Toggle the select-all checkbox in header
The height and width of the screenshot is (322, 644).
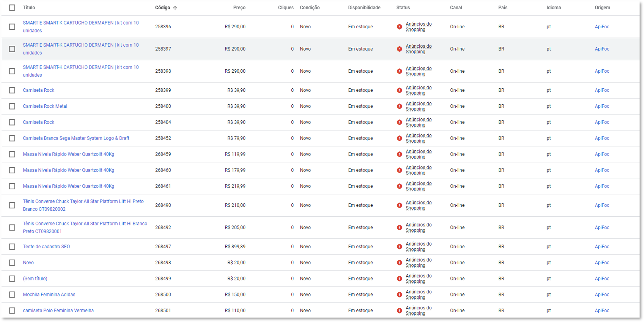tap(12, 8)
